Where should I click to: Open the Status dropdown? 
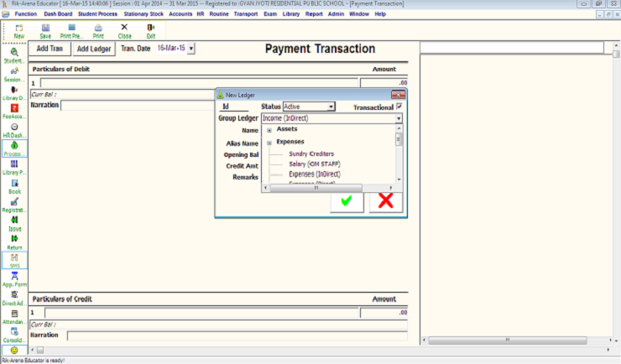click(x=331, y=107)
